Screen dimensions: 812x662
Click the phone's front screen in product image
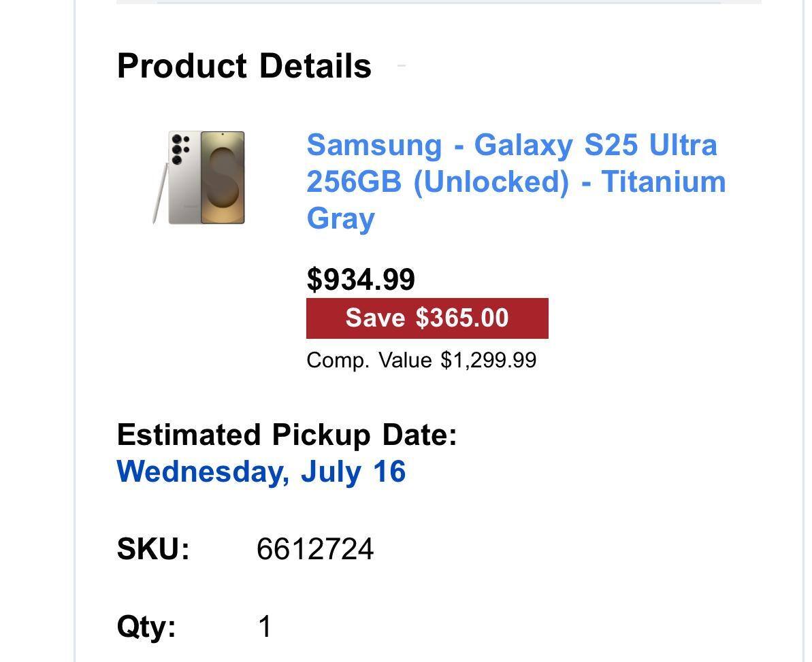click(x=223, y=178)
